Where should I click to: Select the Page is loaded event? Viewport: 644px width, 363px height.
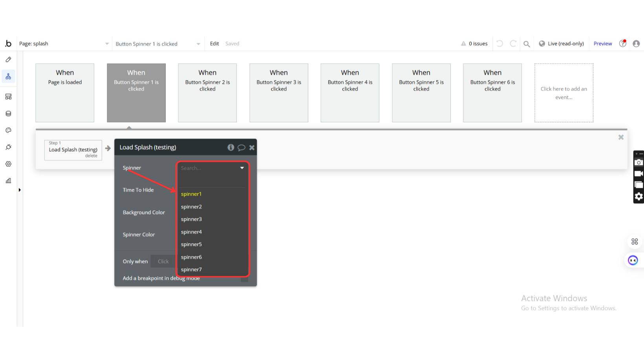(x=65, y=93)
